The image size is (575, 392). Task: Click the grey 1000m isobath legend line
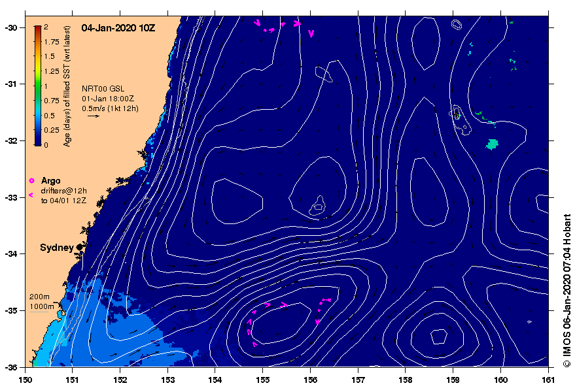click(39, 312)
